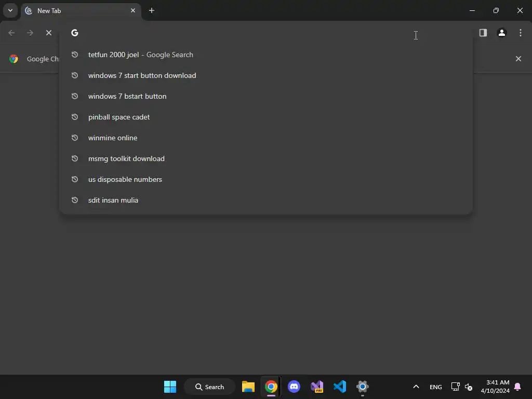This screenshot has width=532, height=399.
Task: Open the tab search dropdown arrow
Action: coord(10,10)
